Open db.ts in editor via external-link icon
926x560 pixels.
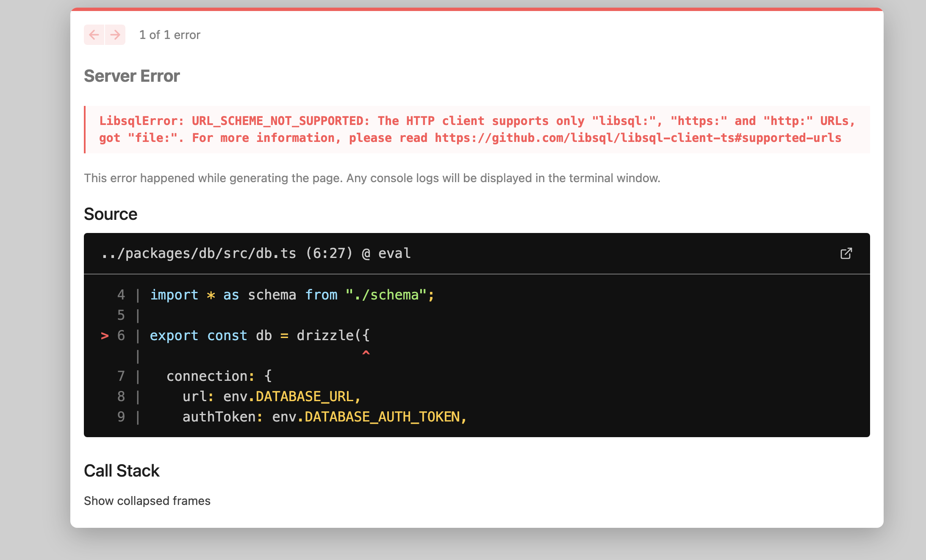(x=846, y=253)
